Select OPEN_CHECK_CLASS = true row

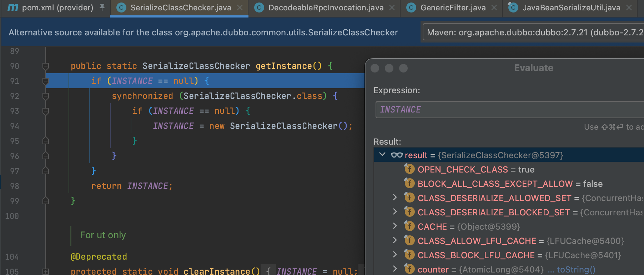click(509, 169)
